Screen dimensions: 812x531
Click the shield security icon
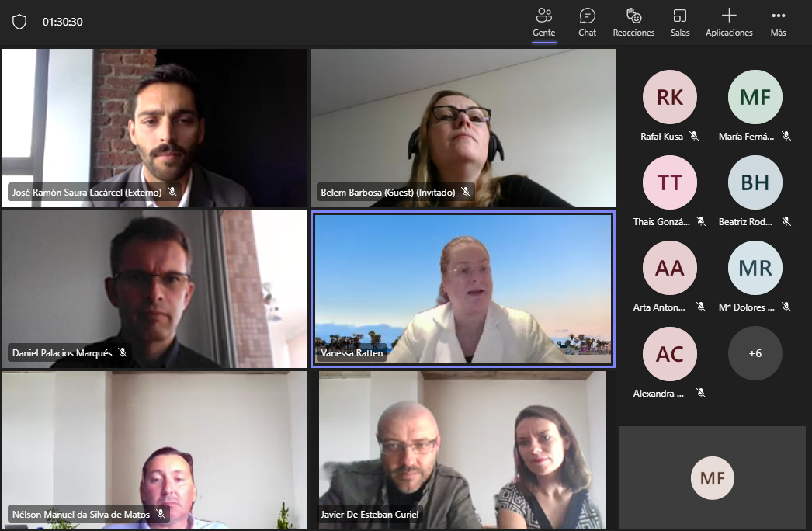click(x=19, y=22)
